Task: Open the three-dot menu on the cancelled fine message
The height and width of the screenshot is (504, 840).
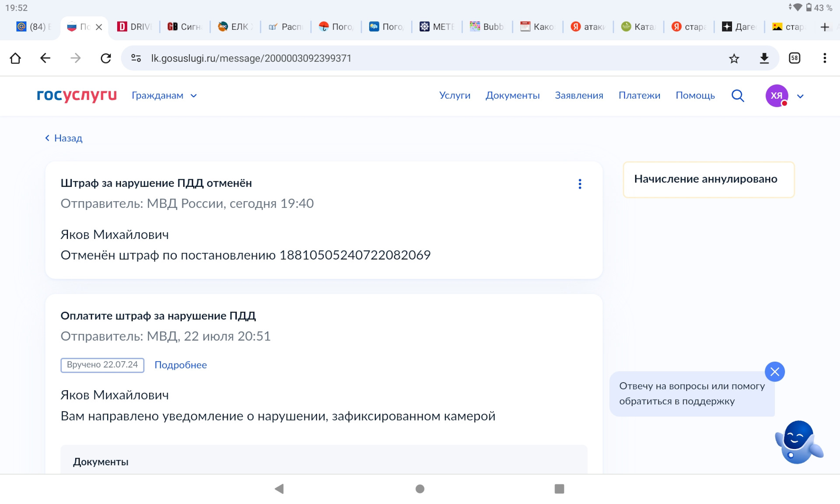Action: [x=580, y=184]
